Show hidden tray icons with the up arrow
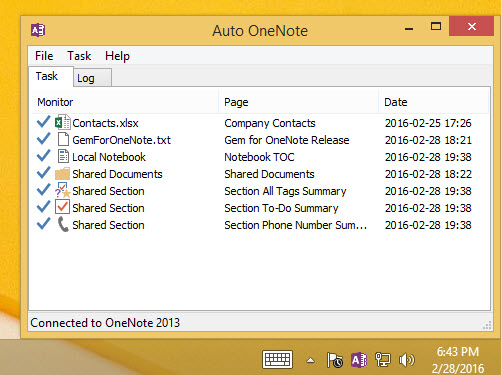Screen dimensions: 502x375 coord(310,360)
